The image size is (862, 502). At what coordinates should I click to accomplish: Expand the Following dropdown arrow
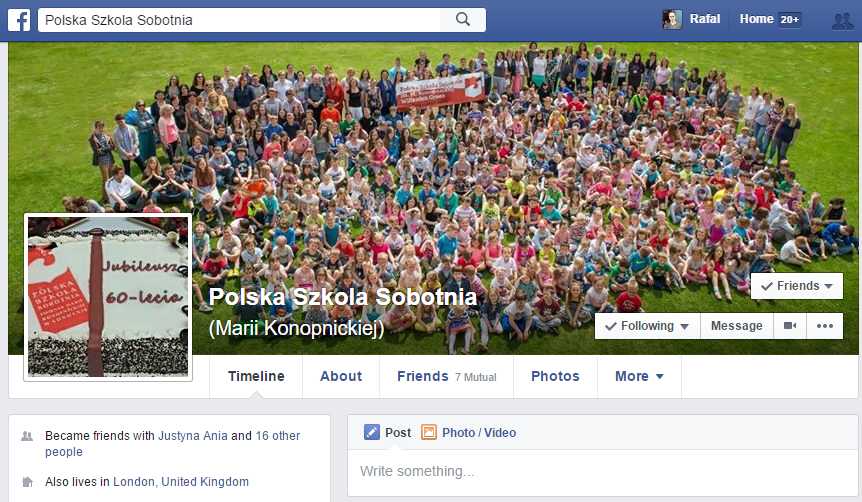[x=684, y=327]
